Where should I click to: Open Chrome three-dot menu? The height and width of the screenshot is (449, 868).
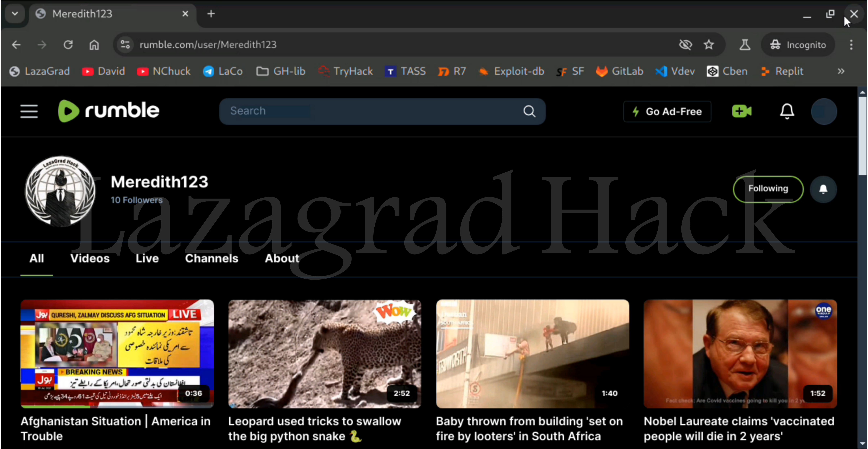(x=851, y=45)
